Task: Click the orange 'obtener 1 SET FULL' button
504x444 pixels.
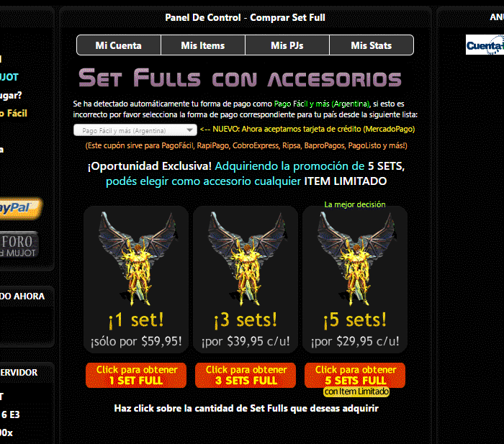Action: tap(136, 375)
